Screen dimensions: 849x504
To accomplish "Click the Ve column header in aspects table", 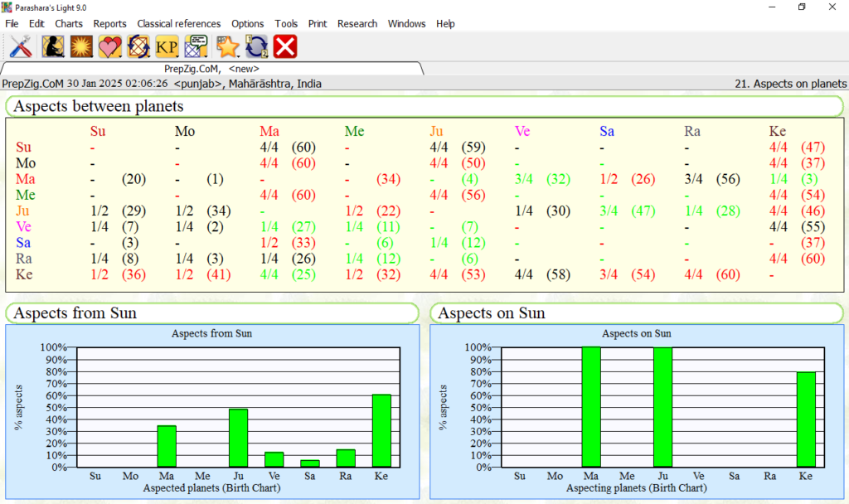I will click(522, 131).
